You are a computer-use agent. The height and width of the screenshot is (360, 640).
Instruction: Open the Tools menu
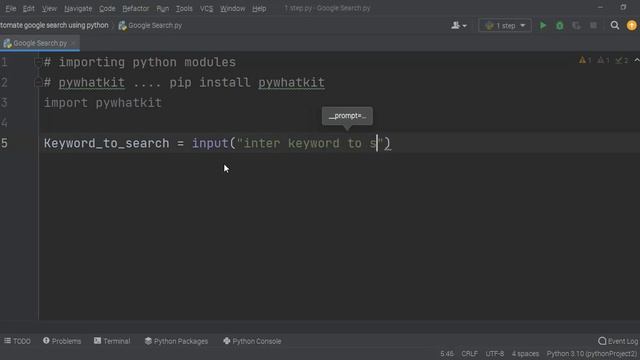(x=184, y=8)
